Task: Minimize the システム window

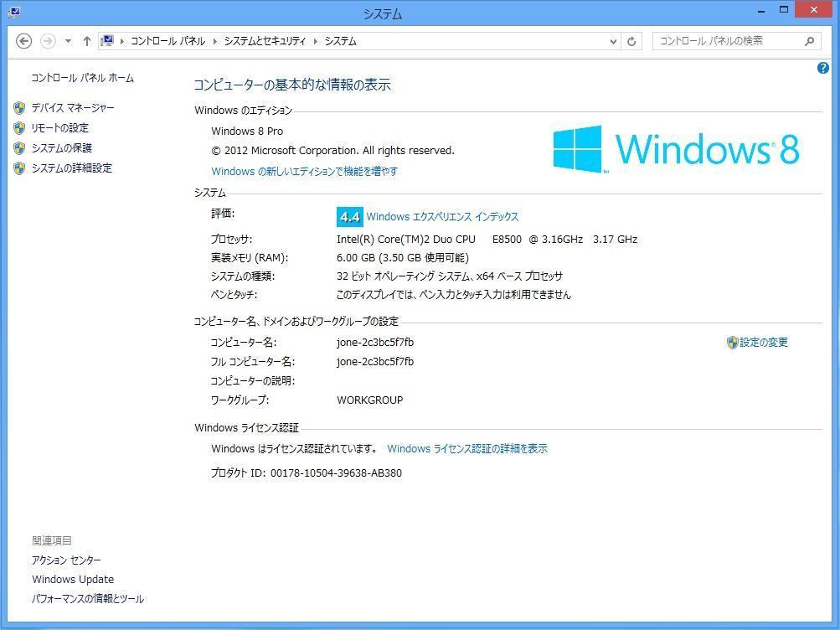Action: [761, 11]
